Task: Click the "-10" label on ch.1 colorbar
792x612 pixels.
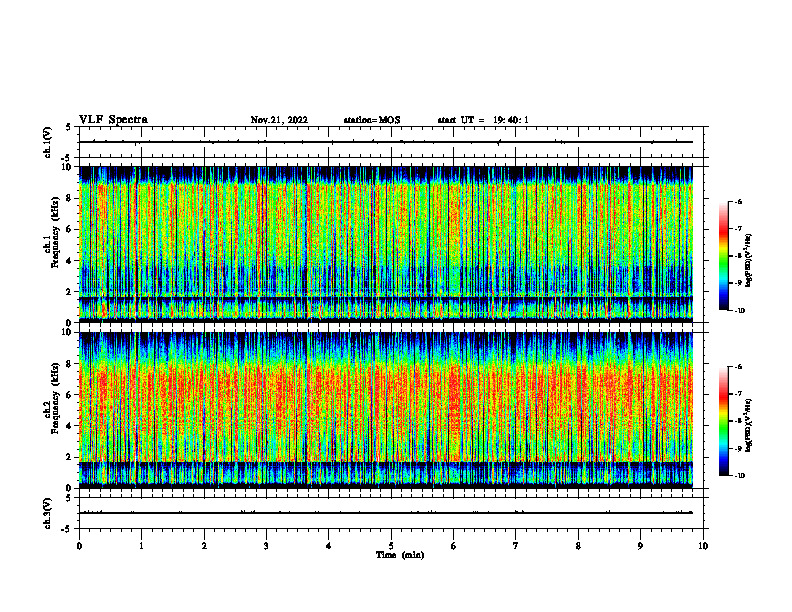Action: coord(739,311)
